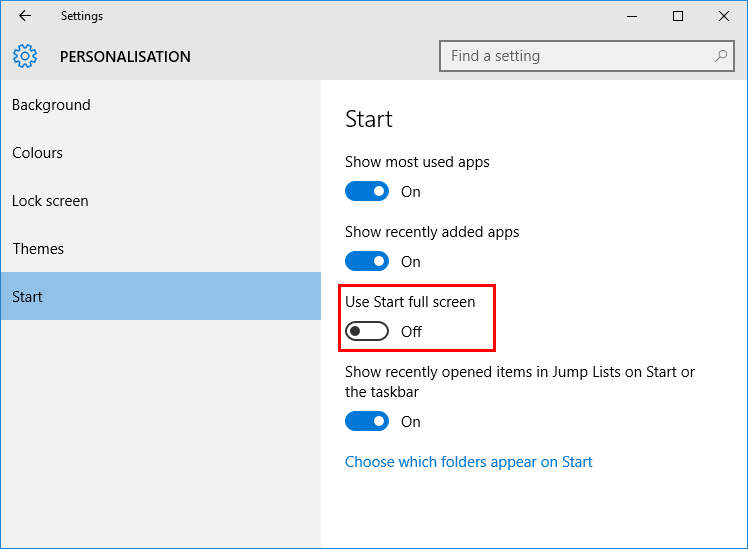Close the Settings window

tap(724, 16)
